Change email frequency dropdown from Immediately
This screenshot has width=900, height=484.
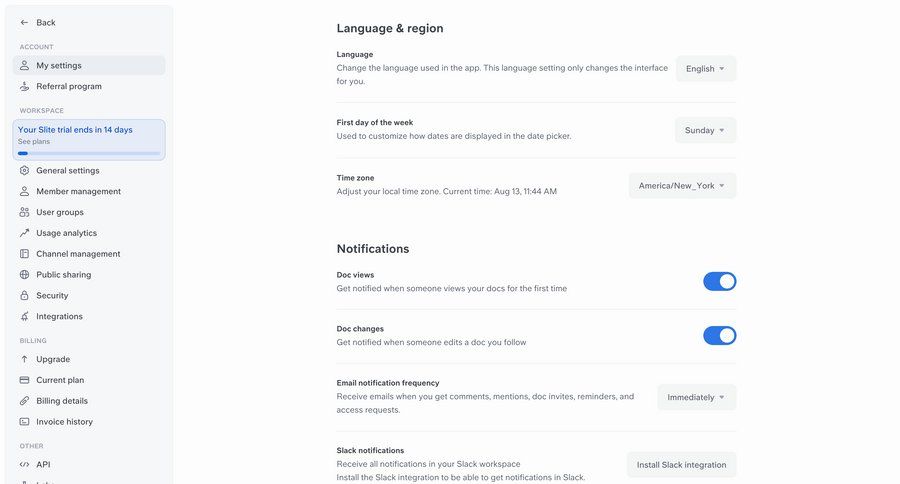pyautogui.click(x=697, y=397)
